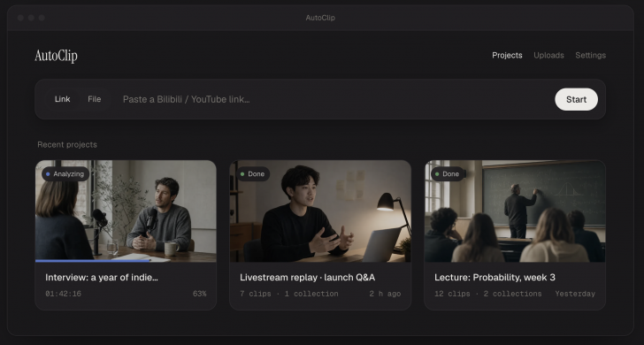644x345 pixels.
Task: Click title 'Livestream replay · launch Q&A'
Action: 307,277
